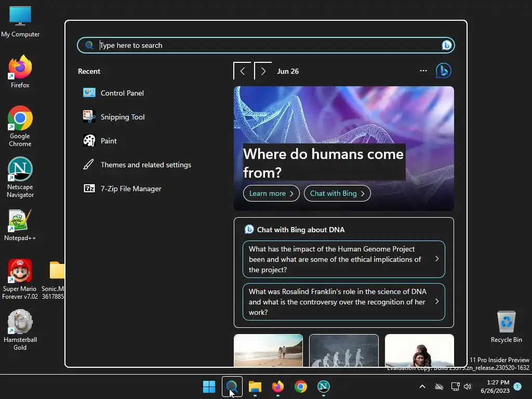Image resolution: width=532 pixels, height=399 pixels.
Task: Open network status tray icon
Action: click(x=455, y=387)
